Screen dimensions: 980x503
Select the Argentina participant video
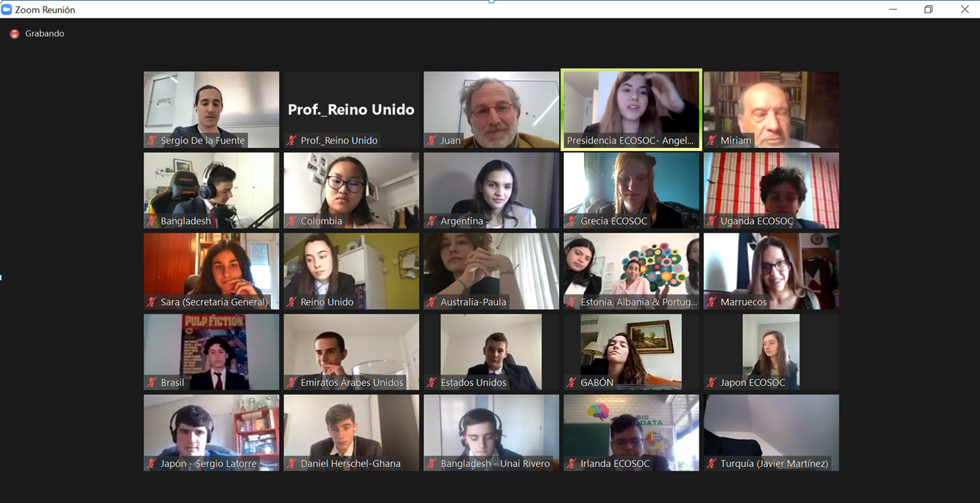pyautogui.click(x=491, y=190)
